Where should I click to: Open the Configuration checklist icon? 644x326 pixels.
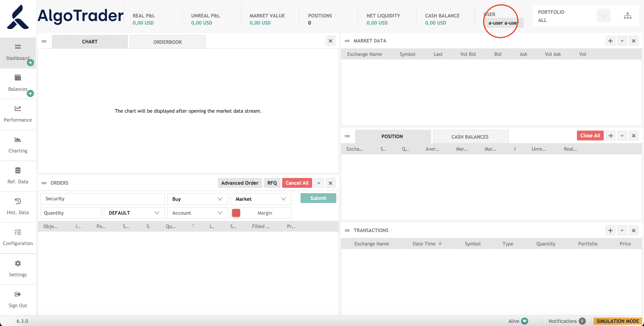click(x=18, y=232)
